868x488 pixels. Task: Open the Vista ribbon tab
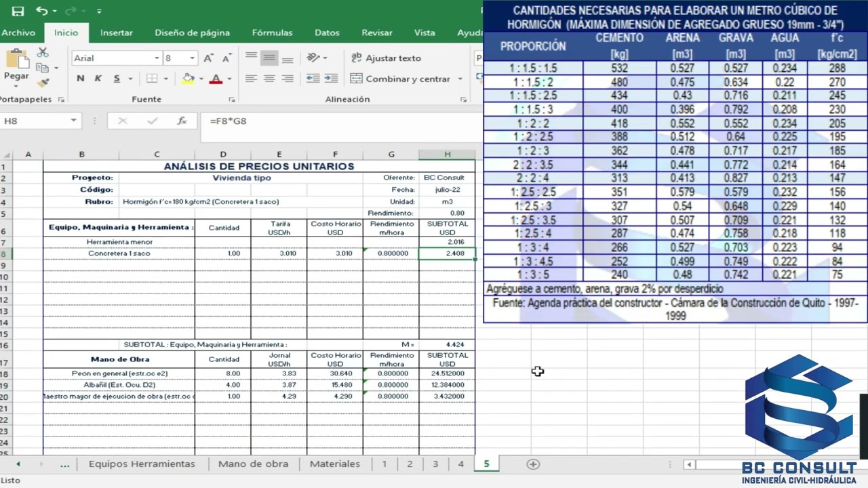(x=425, y=33)
